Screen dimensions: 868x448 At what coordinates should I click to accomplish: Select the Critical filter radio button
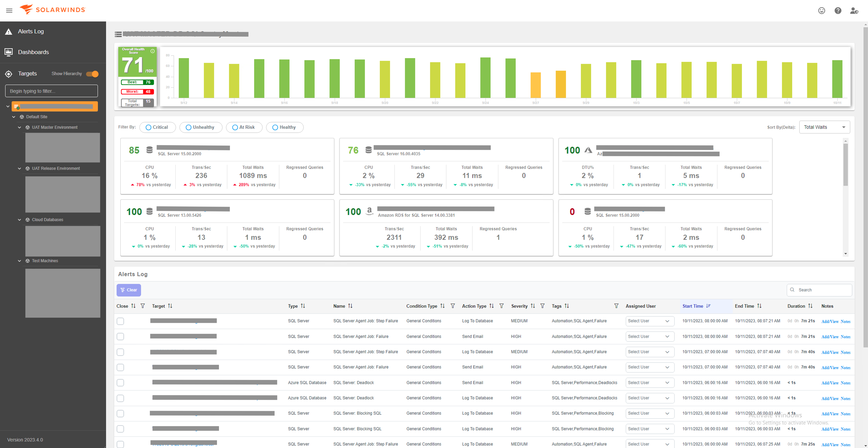pyautogui.click(x=148, y=127)
